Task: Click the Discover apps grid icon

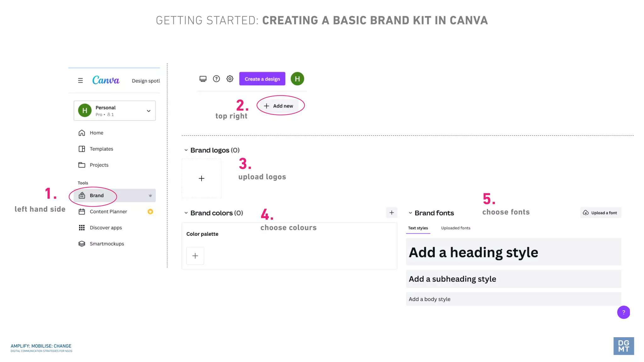Action: pyautogui.click(x=82, y=228)
